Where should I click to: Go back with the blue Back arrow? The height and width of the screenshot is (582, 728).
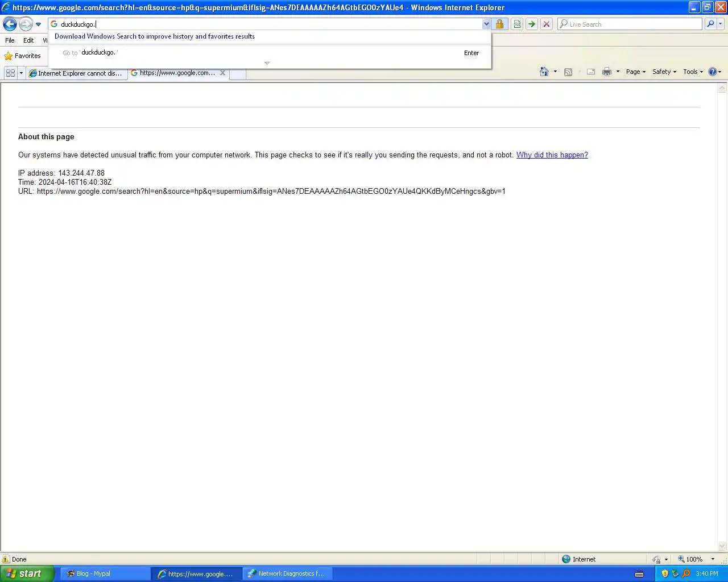tap(10, 24)
